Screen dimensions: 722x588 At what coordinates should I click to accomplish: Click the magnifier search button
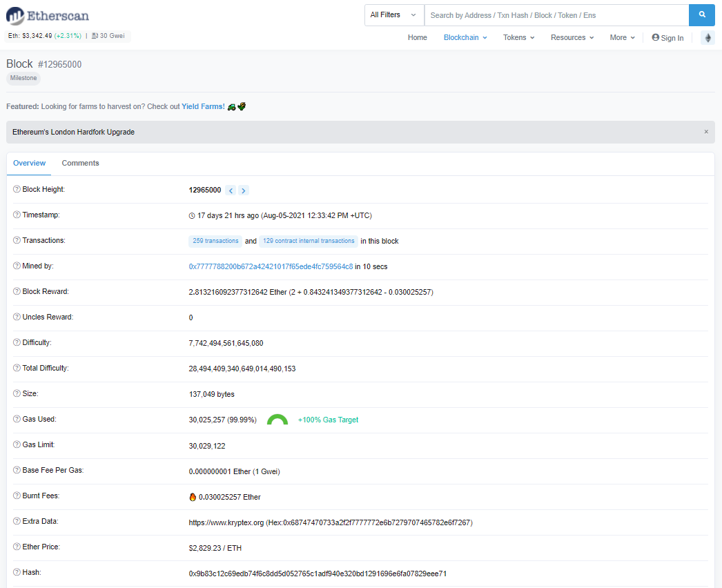[x=701, y=14]
